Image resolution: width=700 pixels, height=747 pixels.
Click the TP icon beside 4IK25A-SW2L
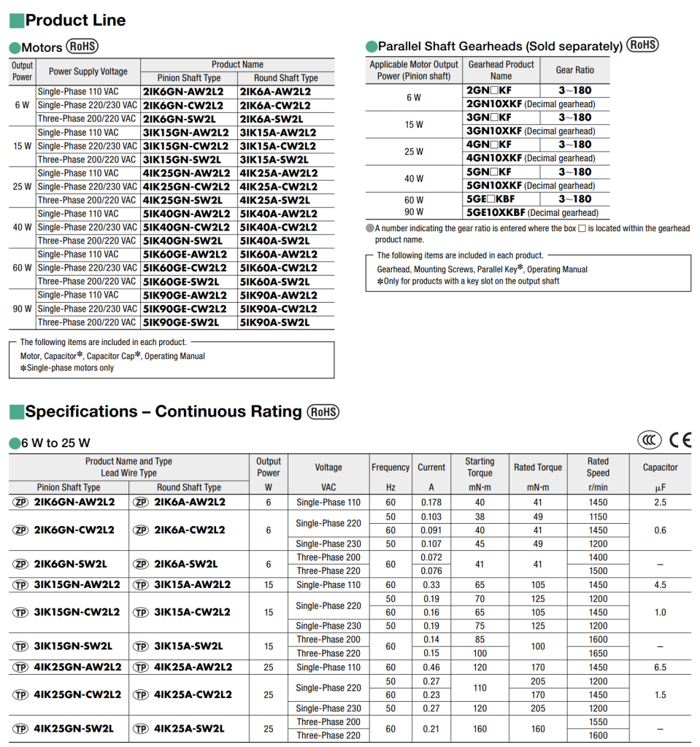[141, 729]
